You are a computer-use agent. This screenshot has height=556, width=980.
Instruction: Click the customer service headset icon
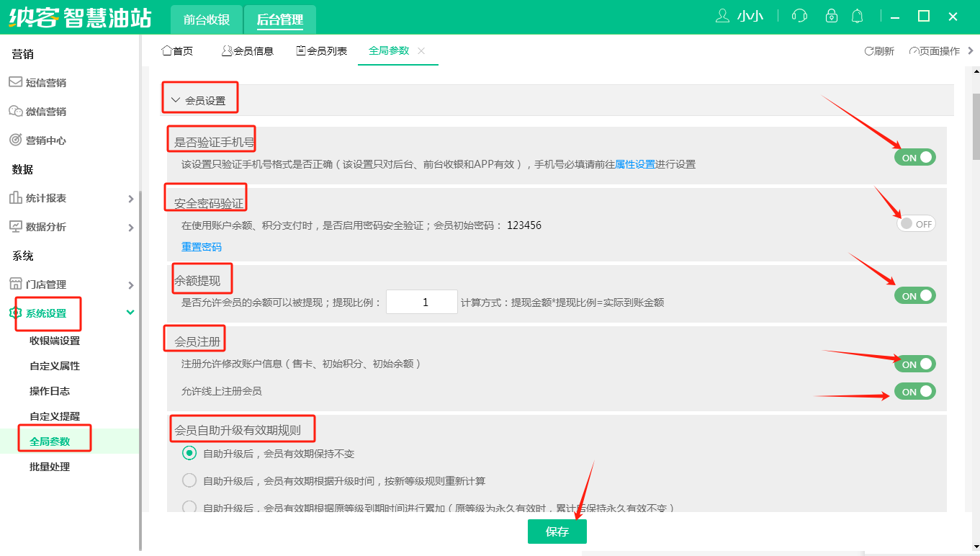click(x=799, y=16)
